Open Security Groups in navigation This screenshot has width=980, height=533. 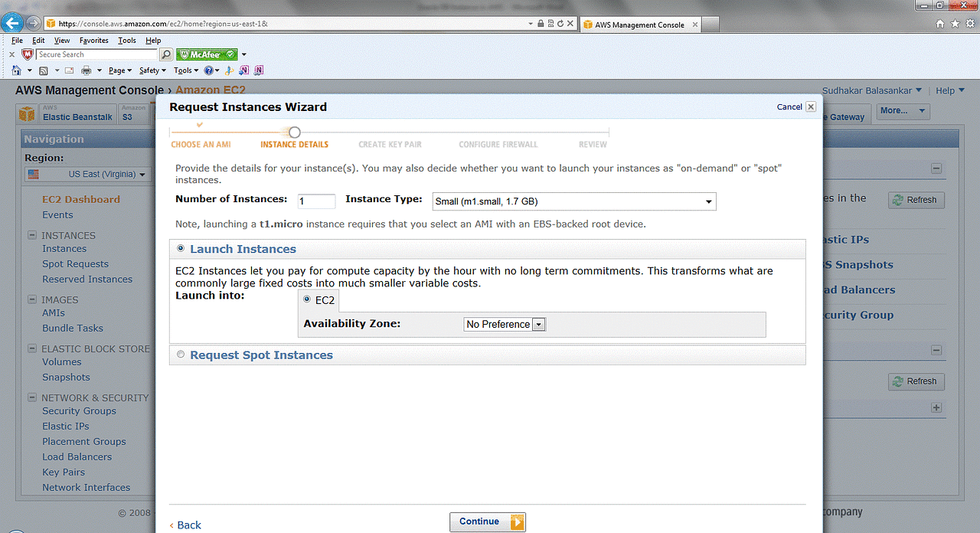79,411
